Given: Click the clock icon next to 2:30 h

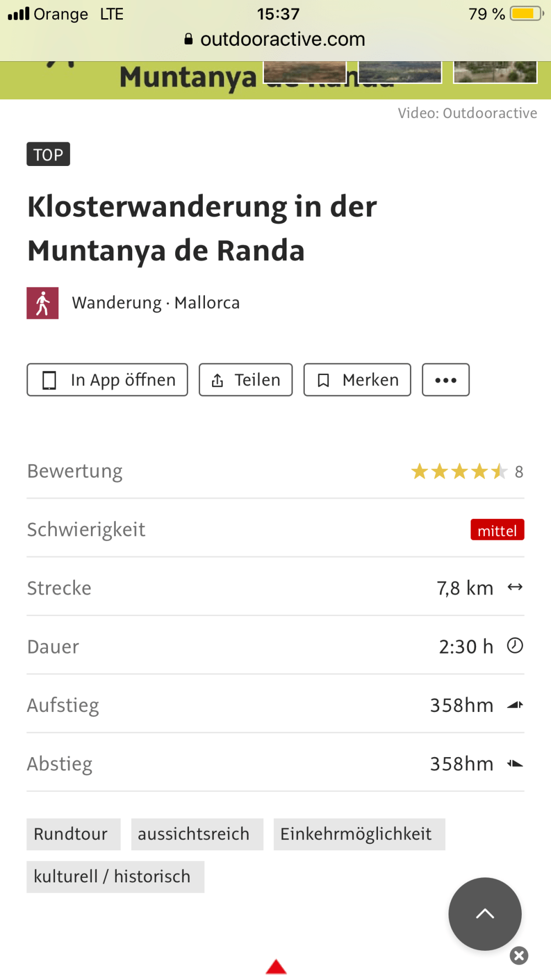Looking at the screenshot, I should point(515,646).
